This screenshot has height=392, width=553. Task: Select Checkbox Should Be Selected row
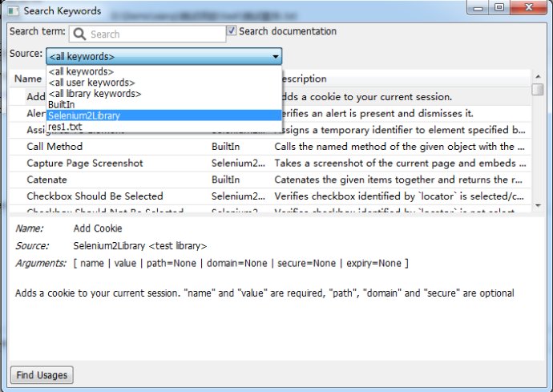pyautogui.click(x=270, y=196)
